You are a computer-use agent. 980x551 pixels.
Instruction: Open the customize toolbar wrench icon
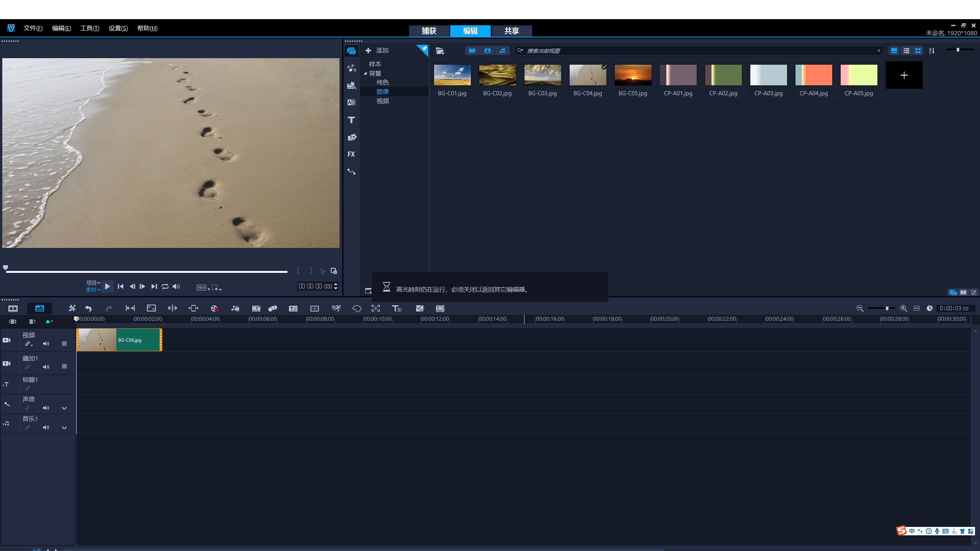pyautogui.click(x=72, y=308)
